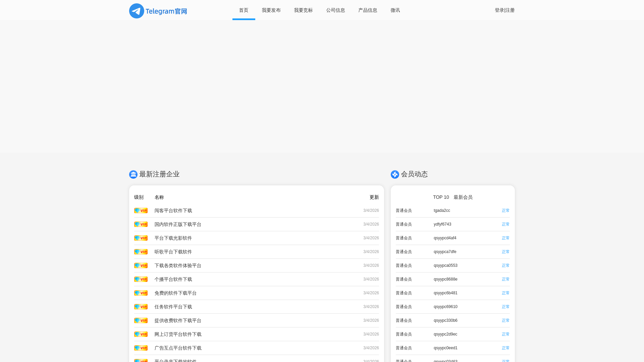Image resolution: width=644 pixels, height=362 pixels.
Task: Click VIP badge for 听歌平台下载软件
Action: (x=141, y=252)
